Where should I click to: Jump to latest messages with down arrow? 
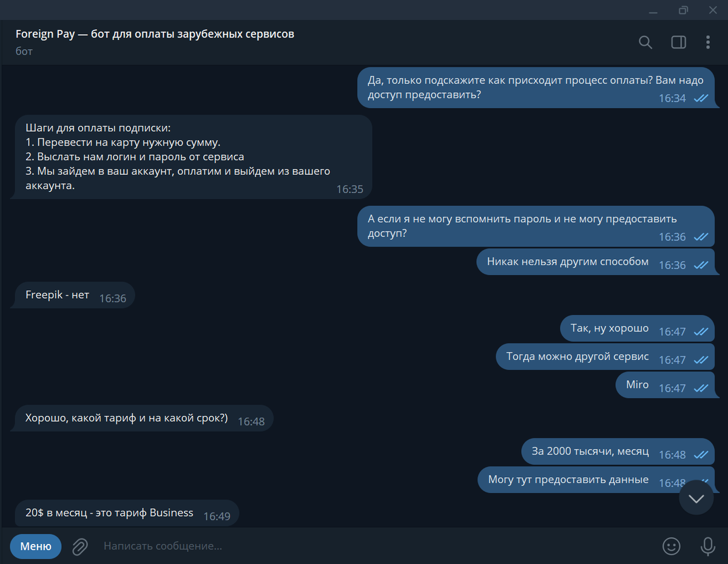(696, 498)
